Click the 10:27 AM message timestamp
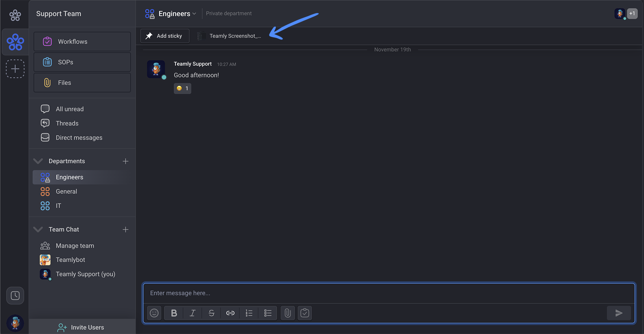The width and height of the screenshot is (644, 334). (226, 64)
